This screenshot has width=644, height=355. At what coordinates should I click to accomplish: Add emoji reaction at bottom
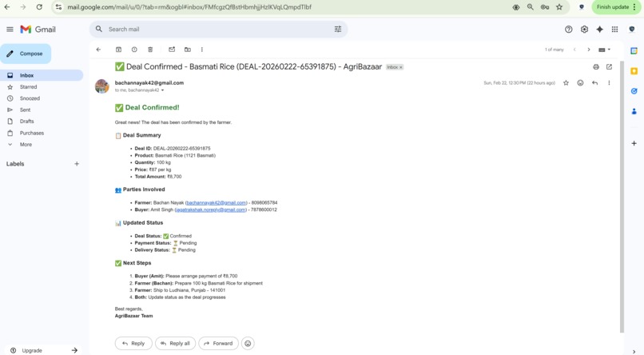(x=248, y=343)
